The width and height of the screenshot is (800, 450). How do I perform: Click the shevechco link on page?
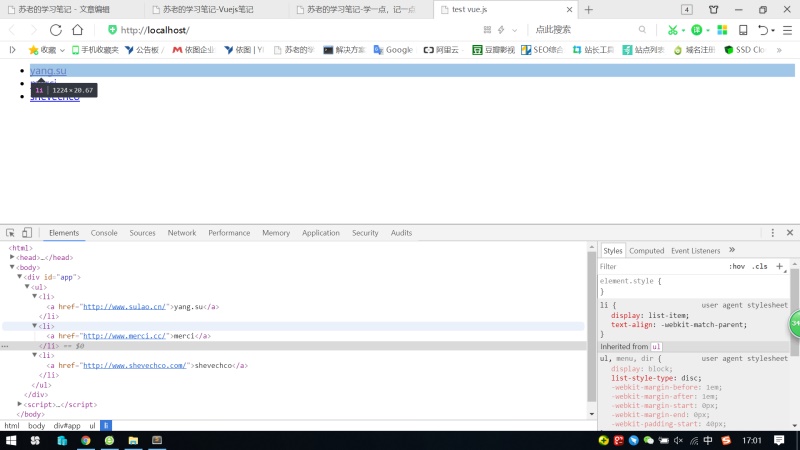click(55, 98)
